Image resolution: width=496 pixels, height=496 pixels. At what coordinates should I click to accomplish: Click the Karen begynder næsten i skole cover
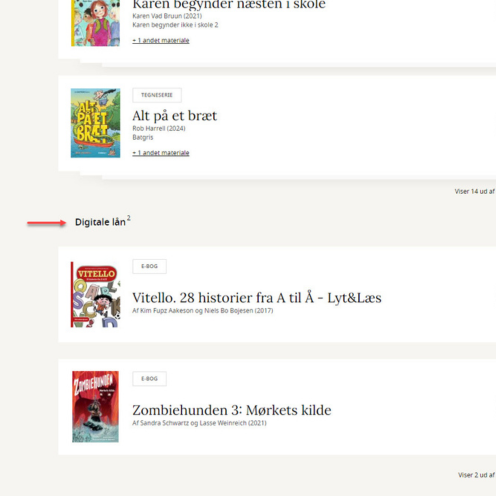click(95, 23)
